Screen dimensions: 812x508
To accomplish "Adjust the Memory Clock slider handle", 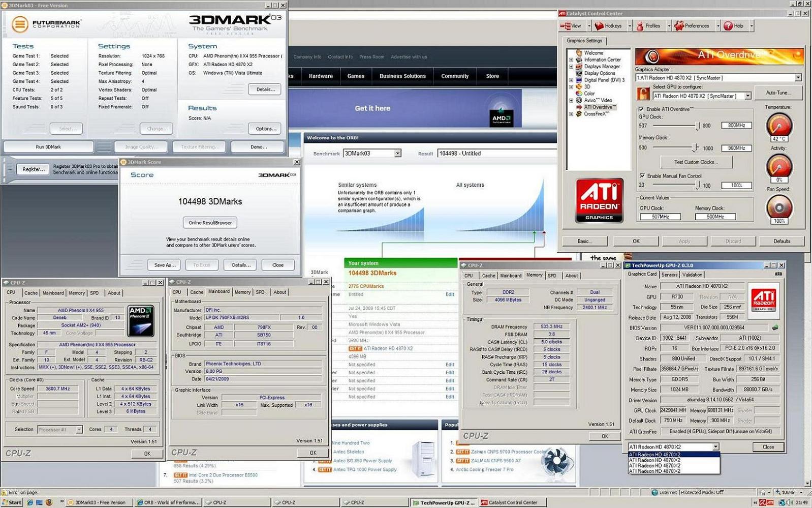I will point(695,148).
